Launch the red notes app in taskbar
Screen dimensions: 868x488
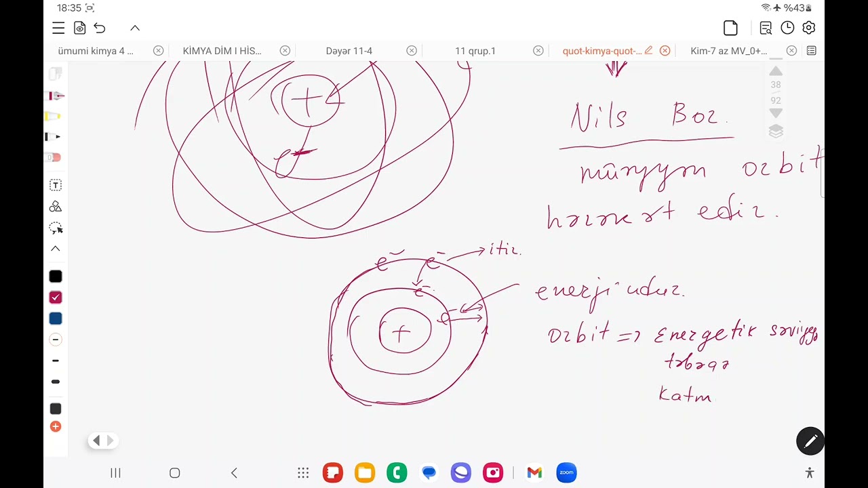333,472
